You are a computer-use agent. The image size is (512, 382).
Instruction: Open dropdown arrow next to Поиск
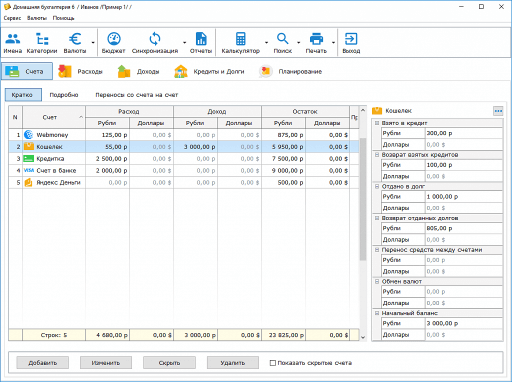(298, 42)
